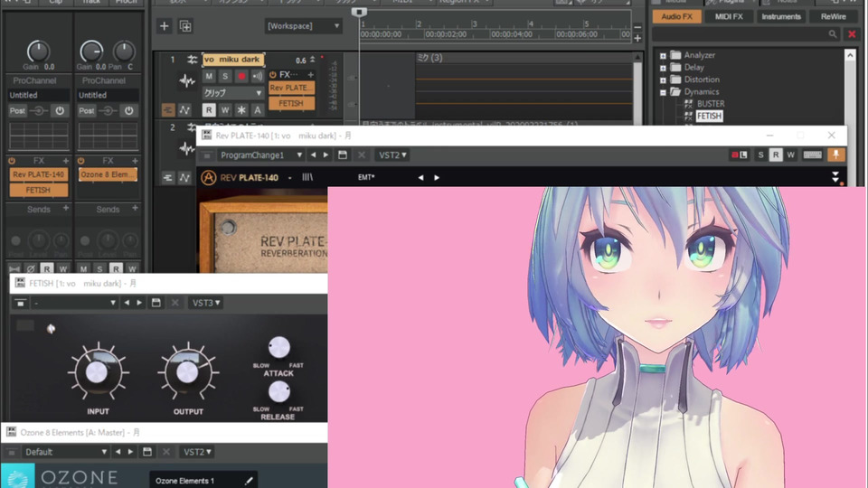Select BUSTER plugin in Dynamics folder
868x488 pixels.
711,104
